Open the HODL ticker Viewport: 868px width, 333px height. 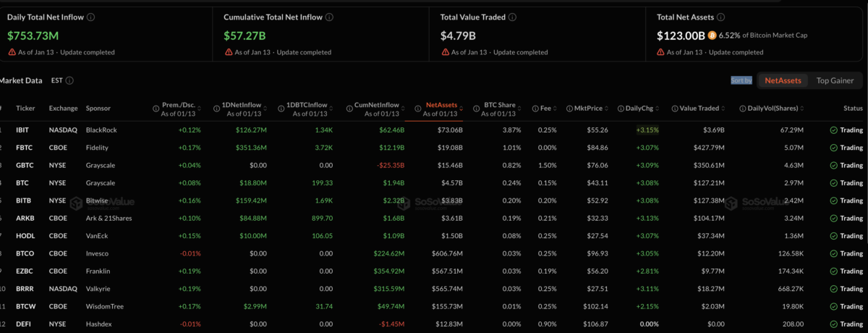26,236
